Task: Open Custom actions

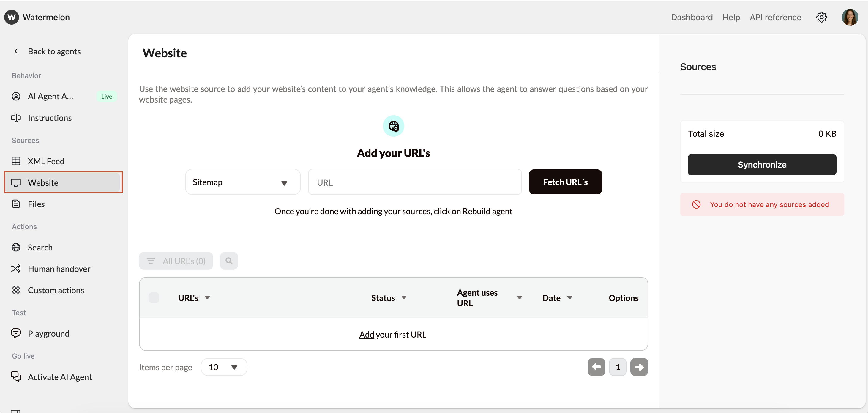Action: tap(56, 290)
